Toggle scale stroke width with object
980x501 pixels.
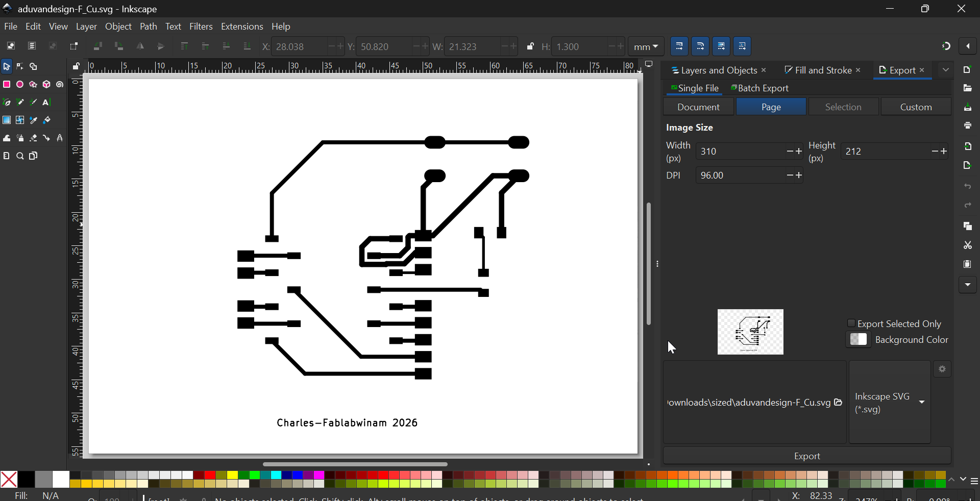pyautogui.click(x=679, y=46)
